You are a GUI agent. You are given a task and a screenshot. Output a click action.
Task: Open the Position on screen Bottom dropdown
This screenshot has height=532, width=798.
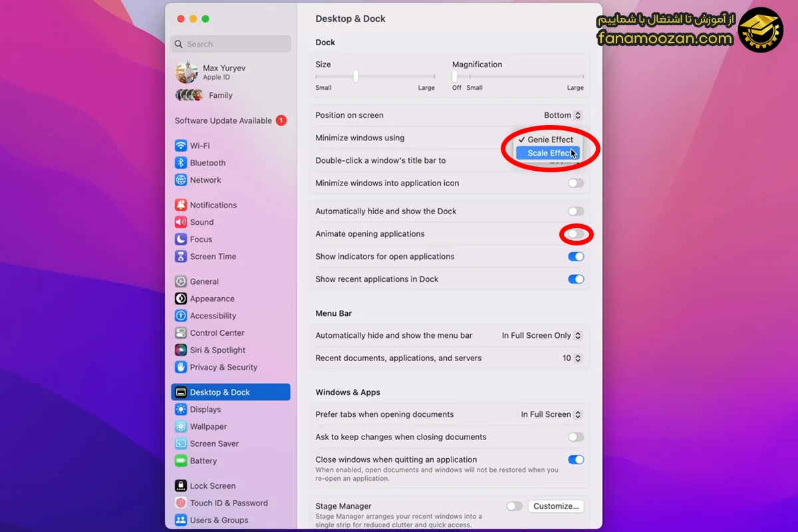[x=563, y=115]
